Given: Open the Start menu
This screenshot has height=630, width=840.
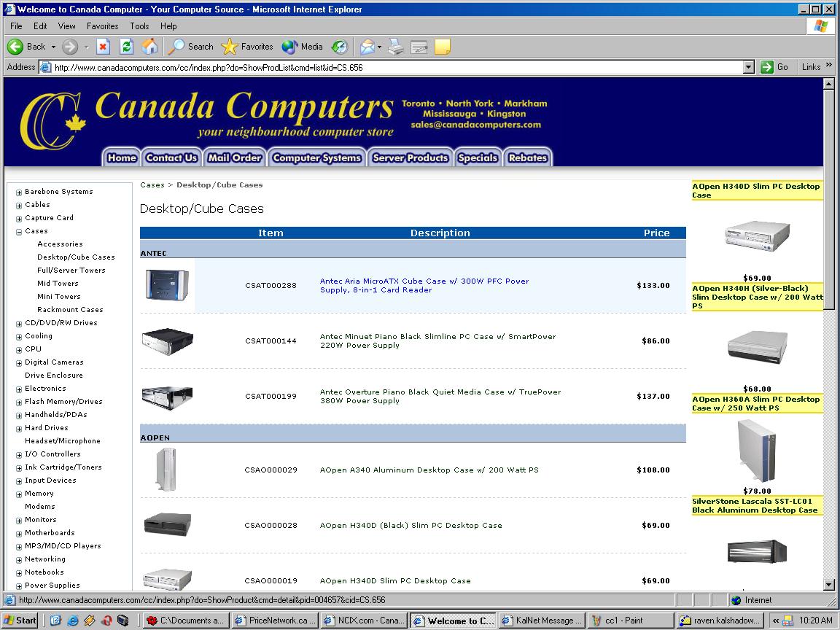Looking at the screenshot, I should tap(20, 621).
